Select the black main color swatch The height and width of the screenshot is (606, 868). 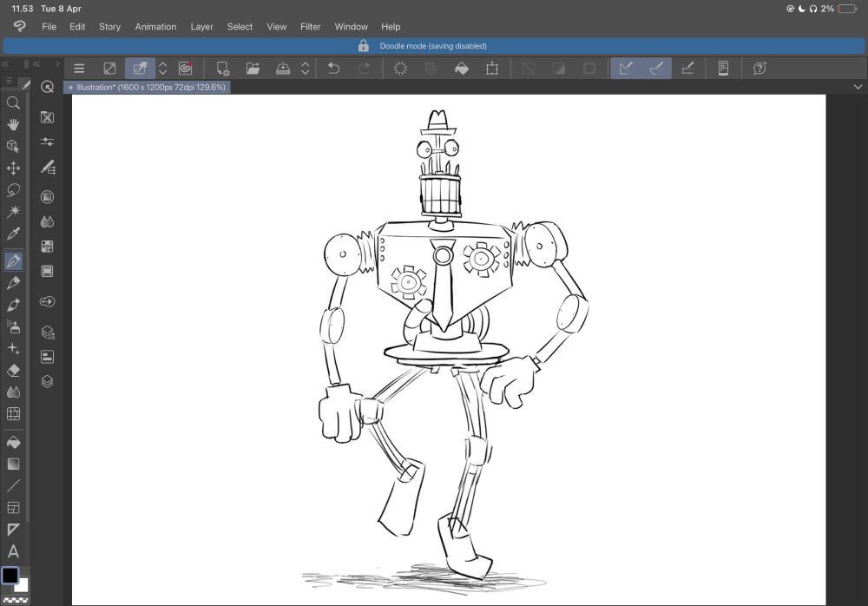tap(10, 575)
